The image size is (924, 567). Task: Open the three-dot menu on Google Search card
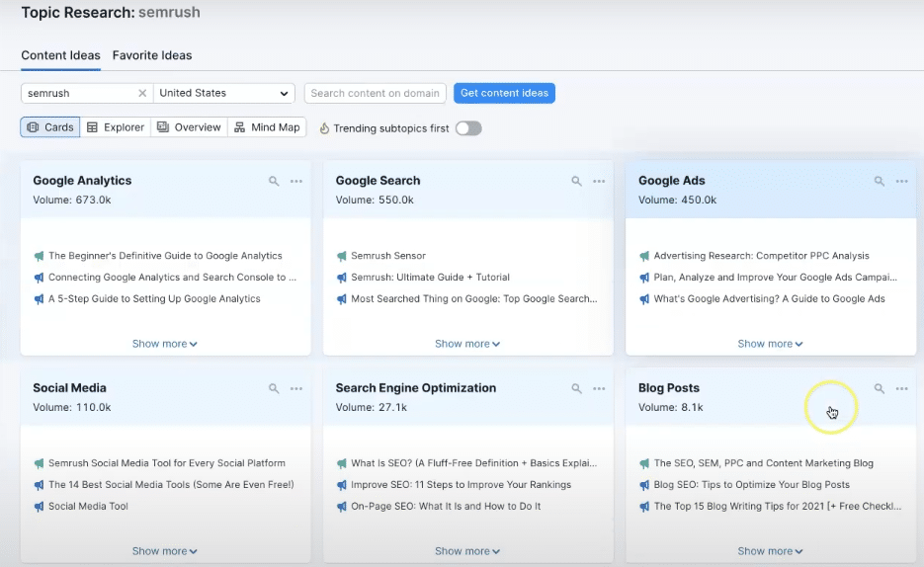(x=599, y=182)
